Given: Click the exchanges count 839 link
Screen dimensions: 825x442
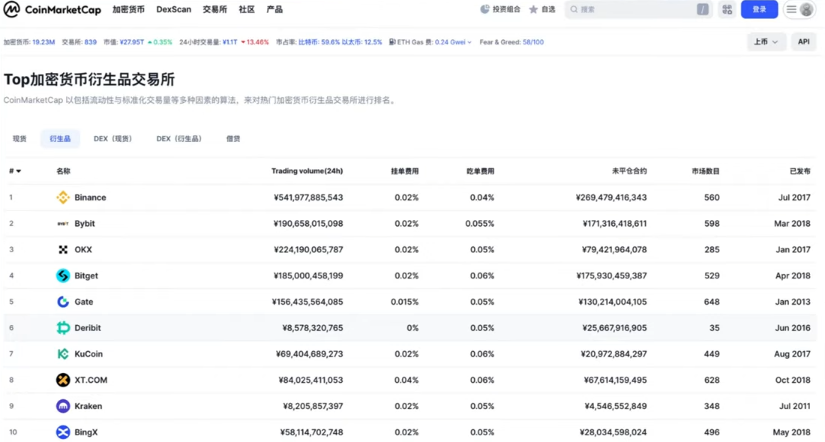Looking at the screenshot, I should coord(90,42).
